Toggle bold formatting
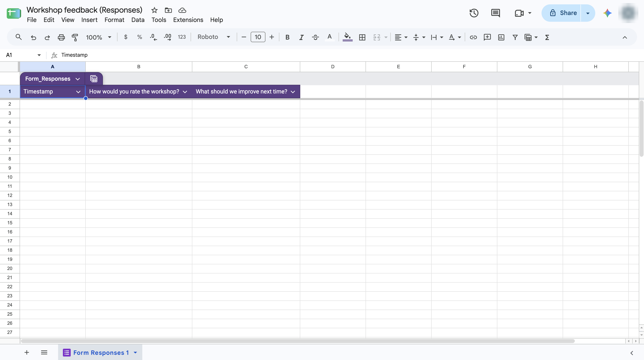The image size is (644, 360). [287, 37]
